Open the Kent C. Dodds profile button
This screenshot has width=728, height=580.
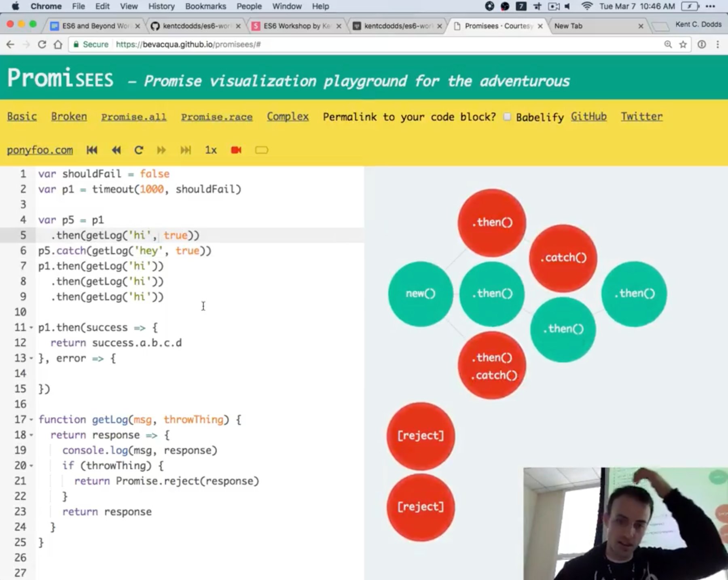[x=698, y=24]
